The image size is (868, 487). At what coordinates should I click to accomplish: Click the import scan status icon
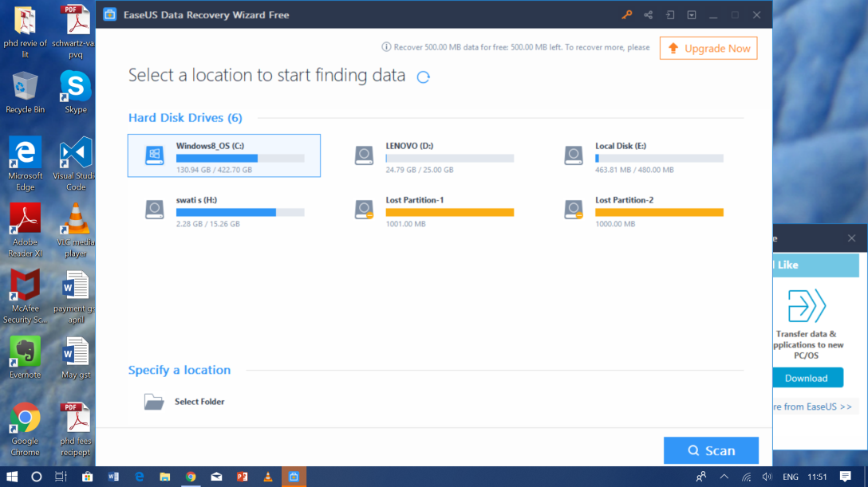[x=670, y=15]
